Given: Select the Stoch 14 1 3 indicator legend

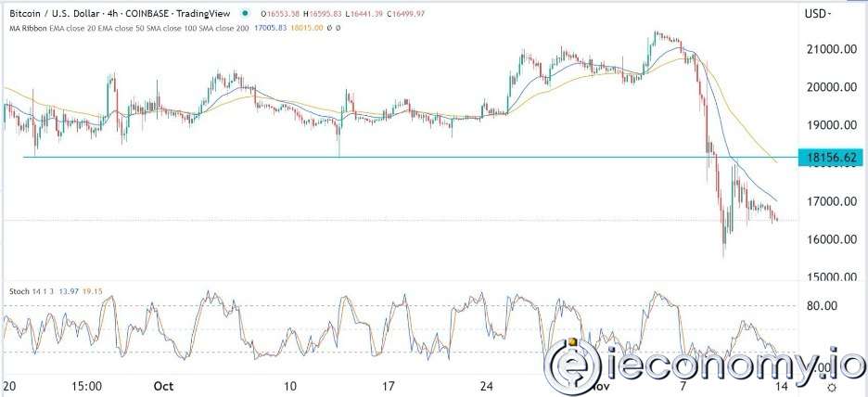Looking at the screenshot, I should click(32, 290).
